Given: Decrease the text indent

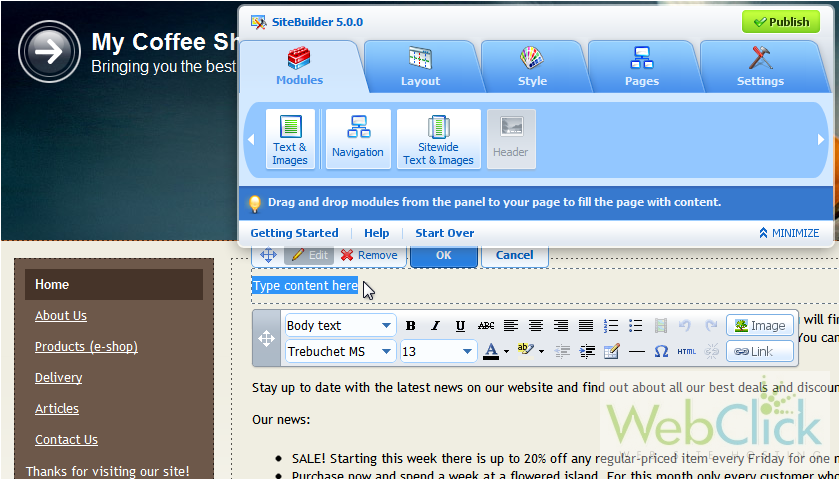Looking at the screenshot, I should pos(562,351).
